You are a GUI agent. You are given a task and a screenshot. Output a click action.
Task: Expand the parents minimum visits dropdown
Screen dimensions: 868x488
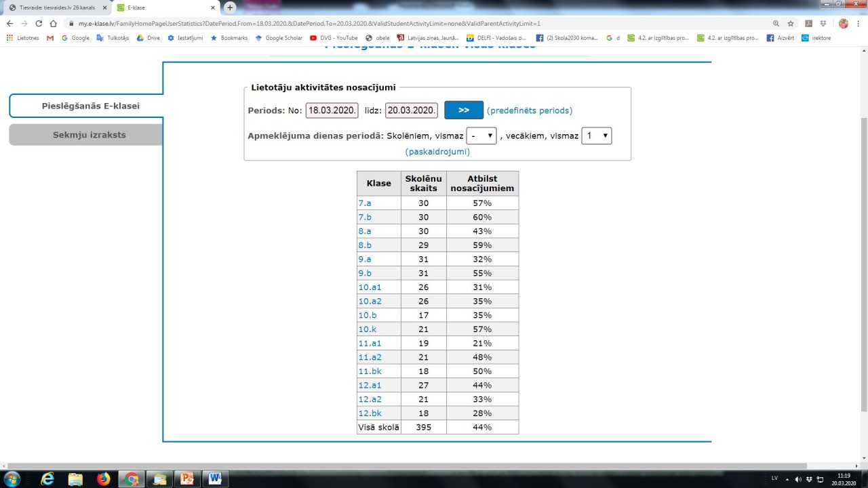click(597, 136)
